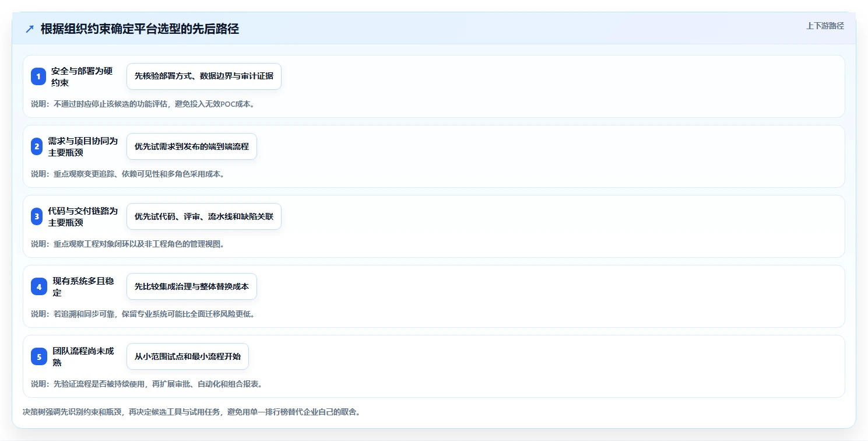868x441 pixels.
Task: Click 优先试代码、评审、流水线和缺陷关联 button
Action: click(x=204, y=216)
